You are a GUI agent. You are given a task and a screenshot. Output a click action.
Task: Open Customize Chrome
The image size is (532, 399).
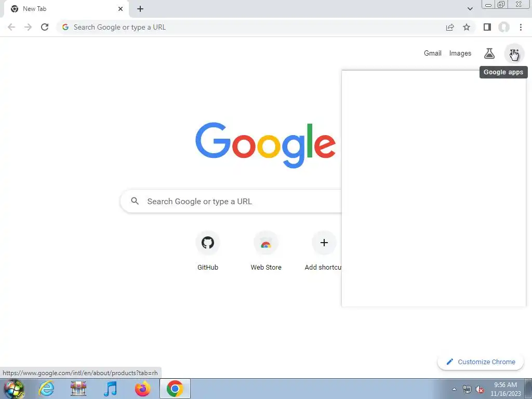(481, 362)
